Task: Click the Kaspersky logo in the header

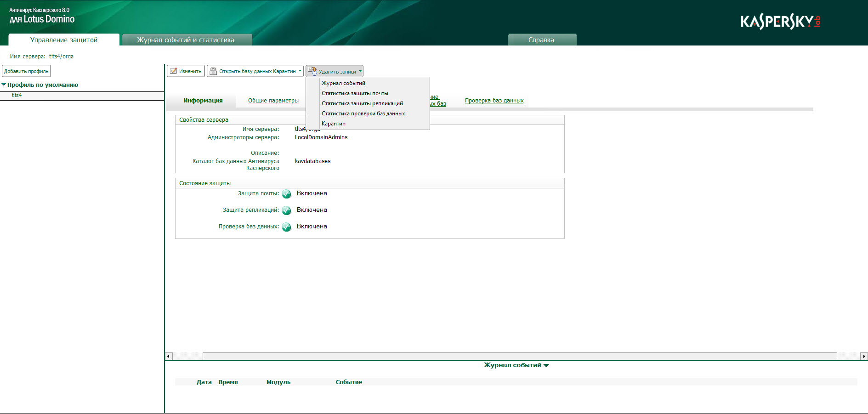Action: (x=780, y=22)
